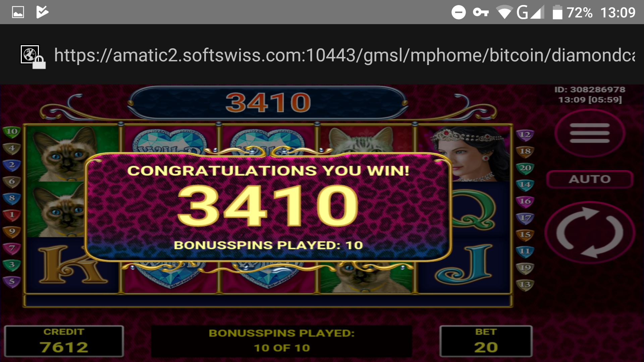Select payline 10 badge
Image resolution: width=644 pixels, height=362 pixels.
point(12,131)
